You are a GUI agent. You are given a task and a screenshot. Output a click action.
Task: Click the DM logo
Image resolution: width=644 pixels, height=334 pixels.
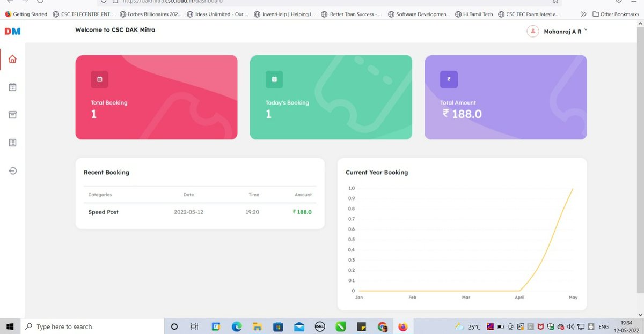[12, 32]
